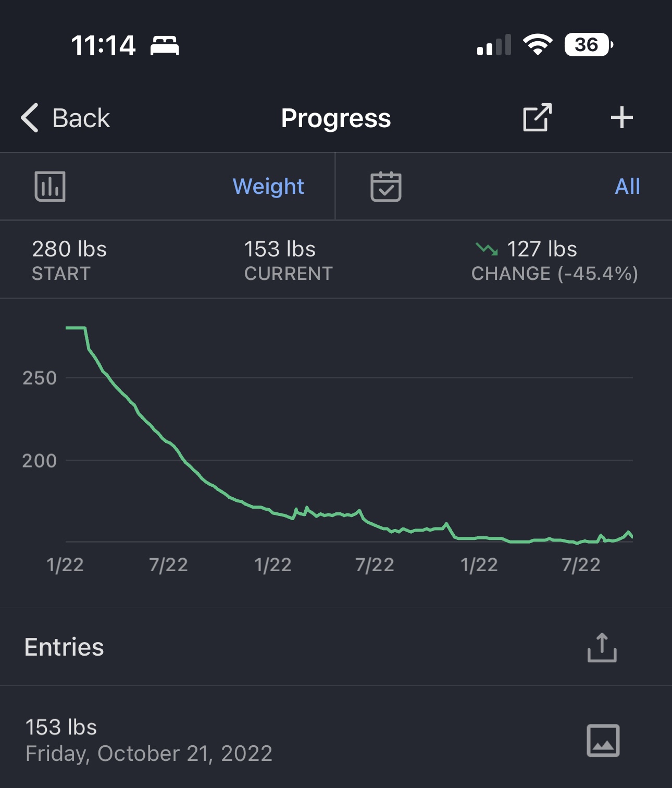672x788 pixels.
Task: Select the 153 lbs CURRENT stat
Action: click(288, 260)
